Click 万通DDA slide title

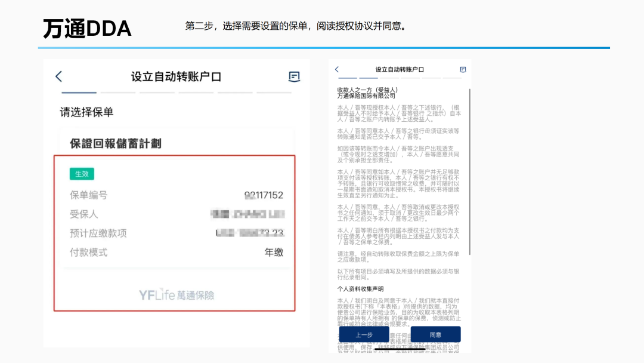(x=87, y=29)
